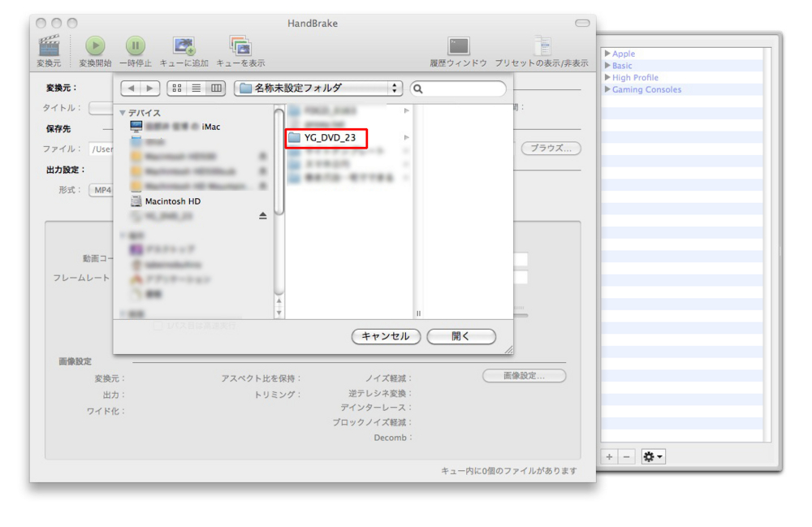This screenshot has height=527, width=812.
Task: Click the 画像設定... picture settings button
Action: (524, 376)
